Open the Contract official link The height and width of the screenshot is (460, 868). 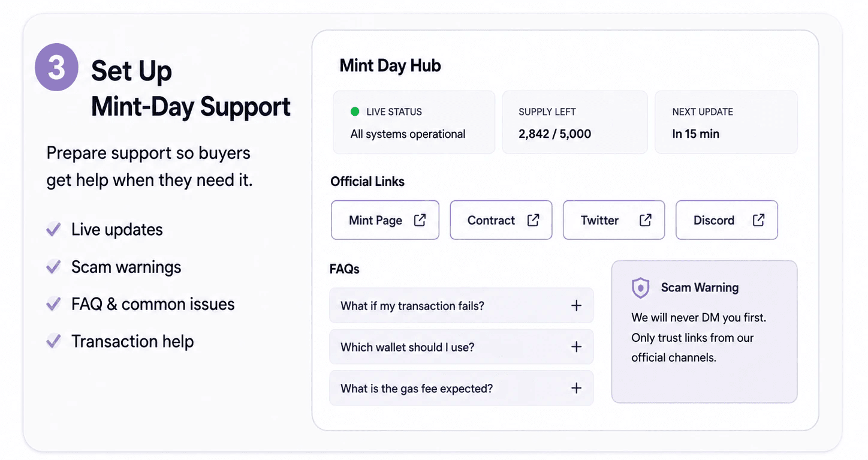[x=501, y=220]
